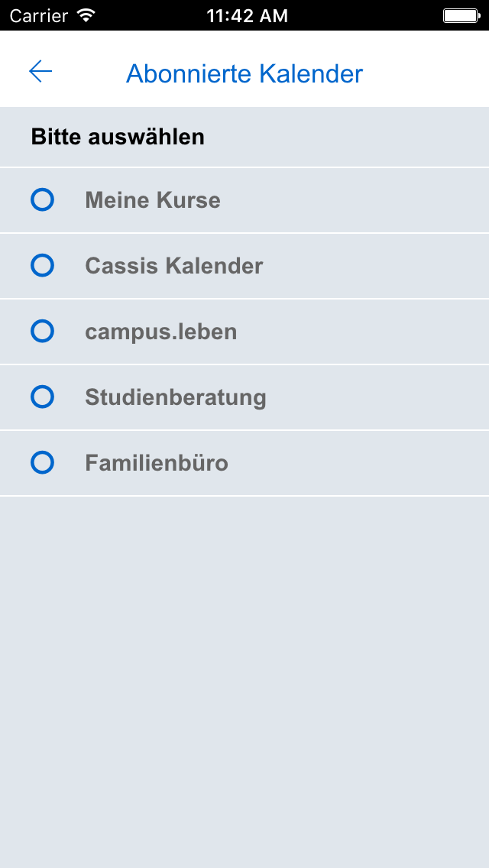Viewport: 489px width, 868px height.
Task: Tap the Cassis Kalender label text
Action: [x=174, y=266]
